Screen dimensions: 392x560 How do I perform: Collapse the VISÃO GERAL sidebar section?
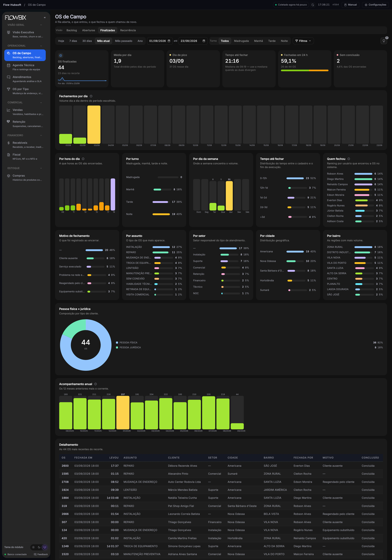[25, 25]
